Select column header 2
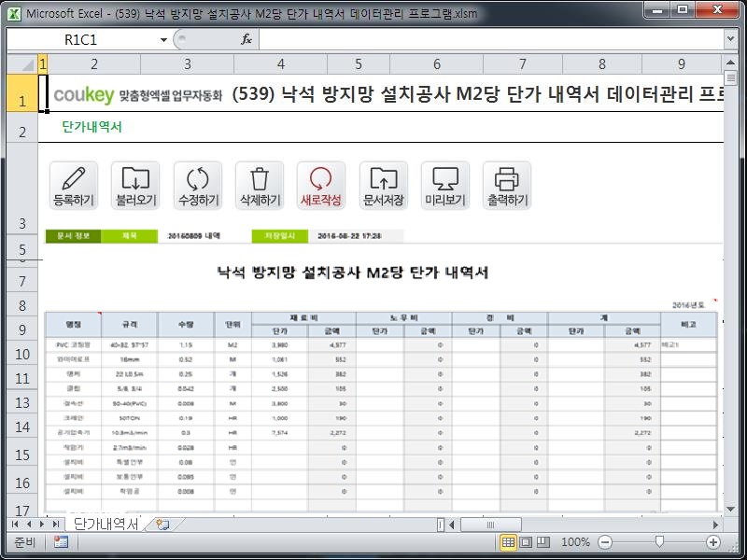The width and height of the screenshot is (747, 560). (x=94, y=63)
